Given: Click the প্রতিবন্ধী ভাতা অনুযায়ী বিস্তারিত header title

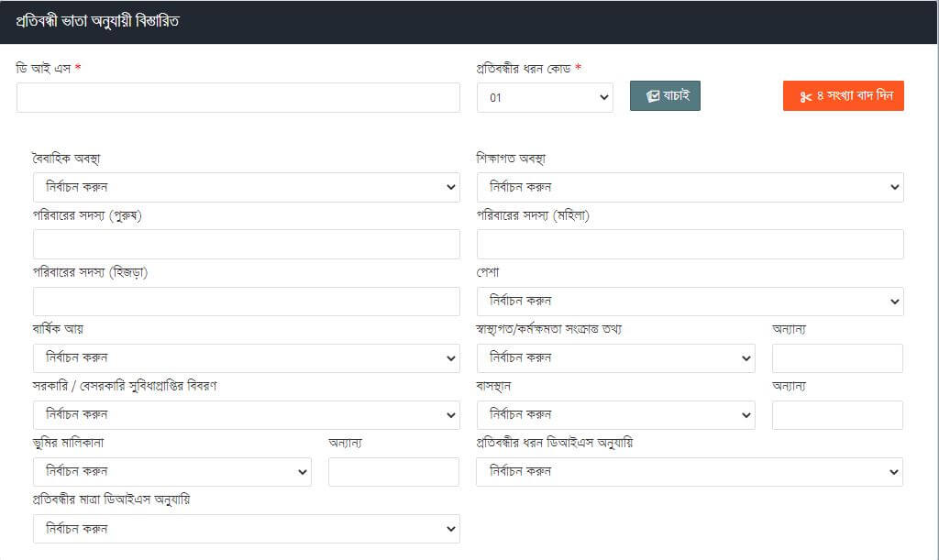Looking at the screenshot, I should [97, 22].
